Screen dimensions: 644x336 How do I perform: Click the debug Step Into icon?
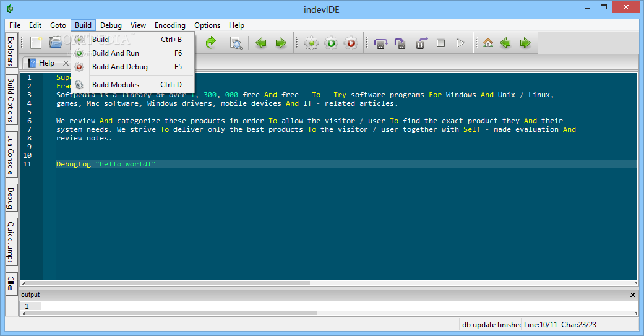(400, 43)
